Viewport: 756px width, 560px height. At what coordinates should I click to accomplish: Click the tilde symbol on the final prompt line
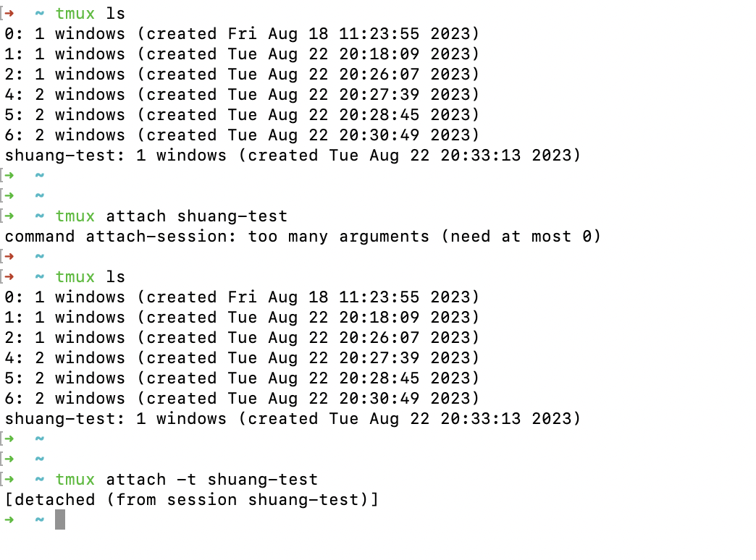click(39, 519)
